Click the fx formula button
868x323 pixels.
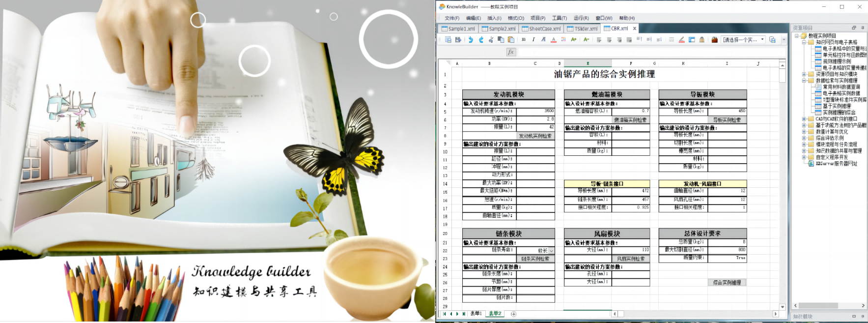tap(511, 52)
